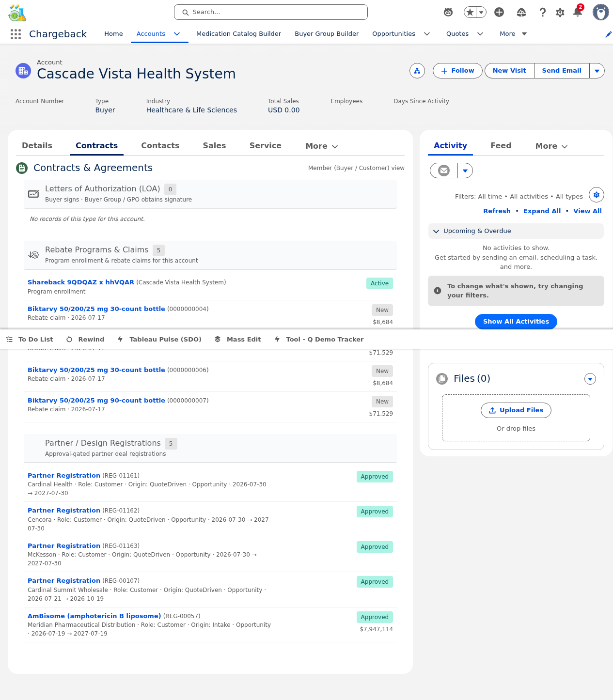Screen dimensions: 613x700
Task: Click the info icon in the filters notice
Action: [438, 291]
